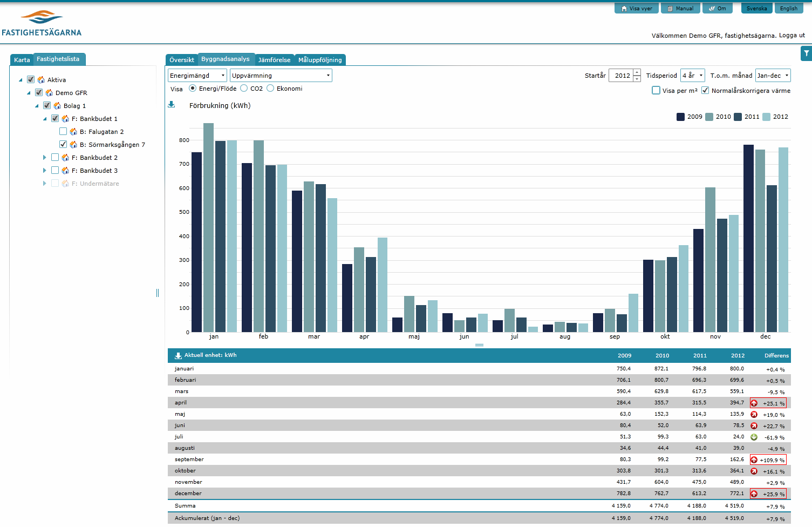The height and width of the screenshot is (527, 812).
Task: Decrease the Startår year with down stepper
Action: click(x=637, y=79)
